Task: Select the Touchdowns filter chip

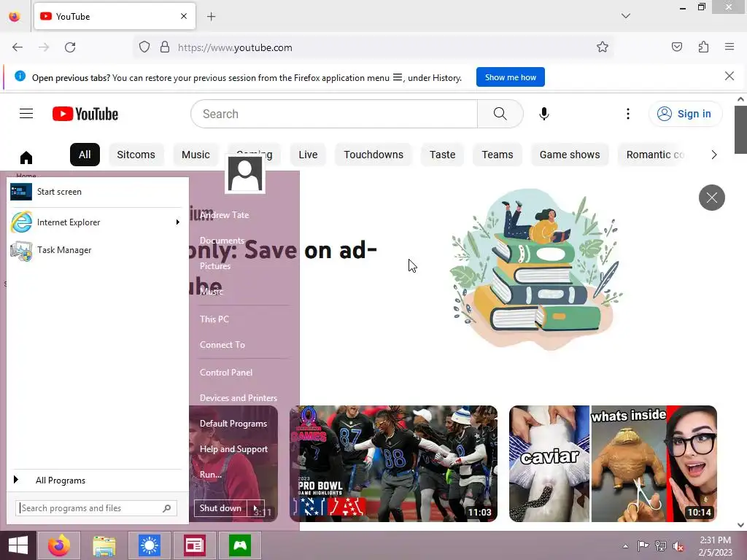Action: pos(373,155)
